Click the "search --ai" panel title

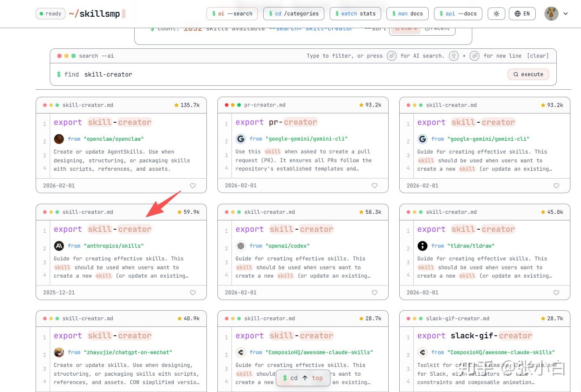coord(96,56)
